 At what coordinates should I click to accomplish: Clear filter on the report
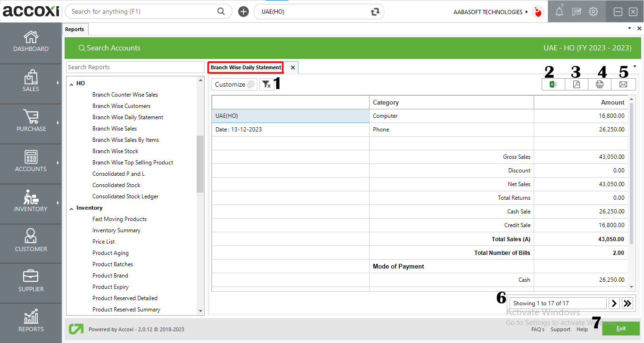[x=266, y=84]
